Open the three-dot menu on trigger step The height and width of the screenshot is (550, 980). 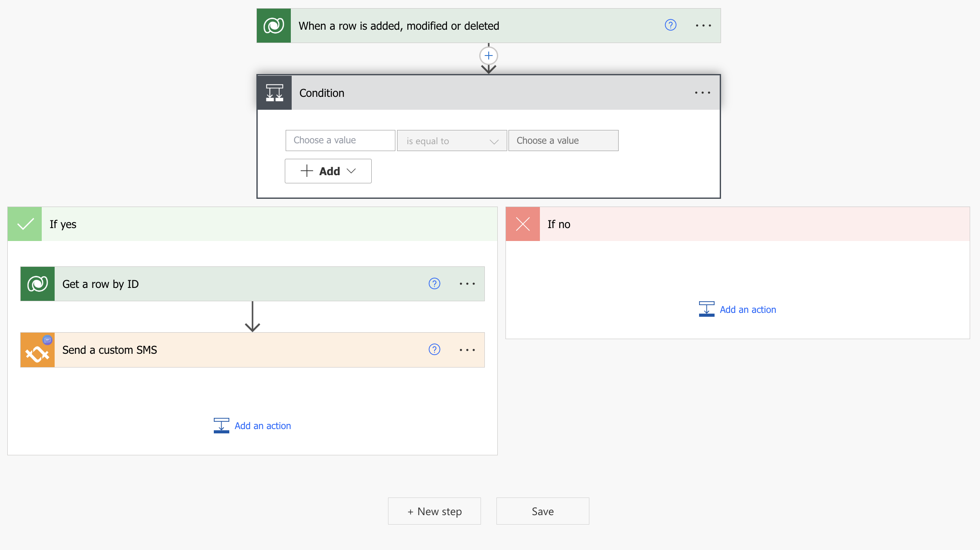point(703,25)
